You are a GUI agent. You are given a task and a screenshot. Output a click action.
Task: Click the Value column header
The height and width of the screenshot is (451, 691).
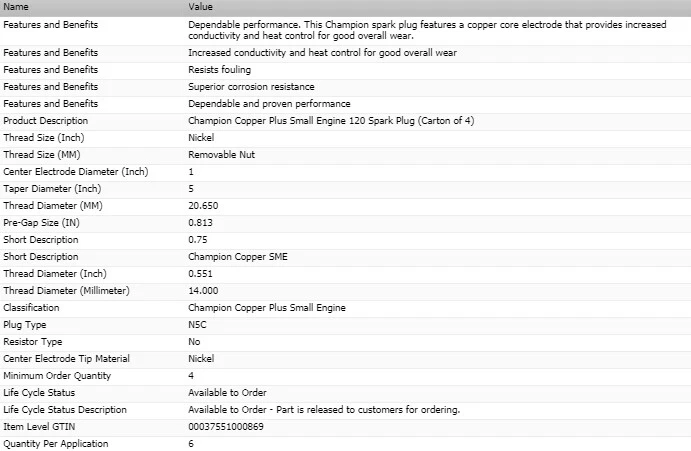201,7
